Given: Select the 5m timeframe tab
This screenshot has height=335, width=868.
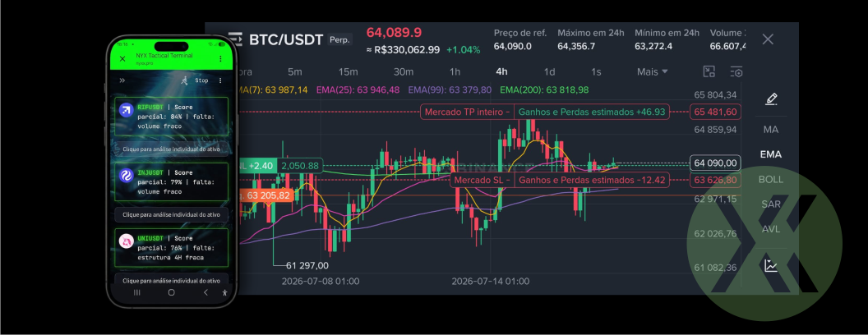Looking at the screenshot, I should point(294,72).
